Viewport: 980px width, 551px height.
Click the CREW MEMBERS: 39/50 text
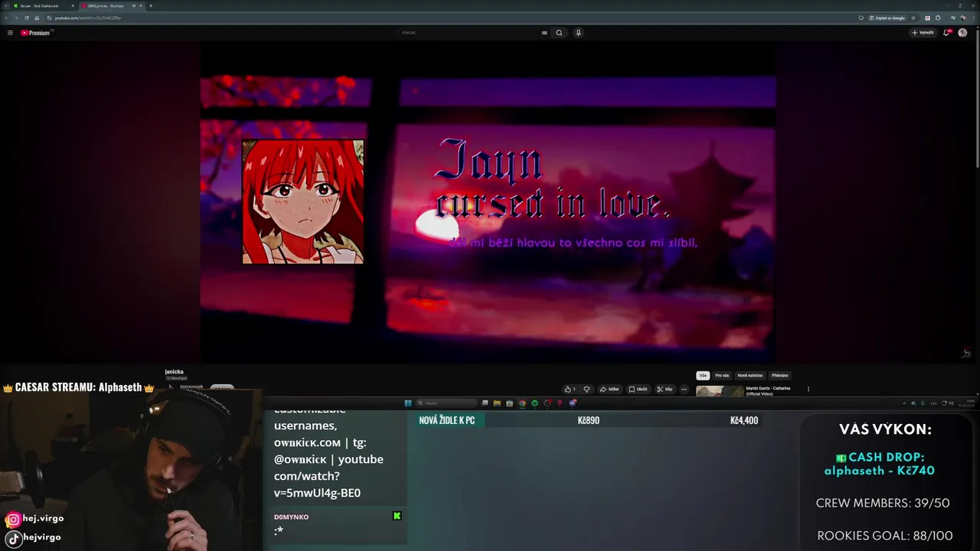click(x=882, y=504)
